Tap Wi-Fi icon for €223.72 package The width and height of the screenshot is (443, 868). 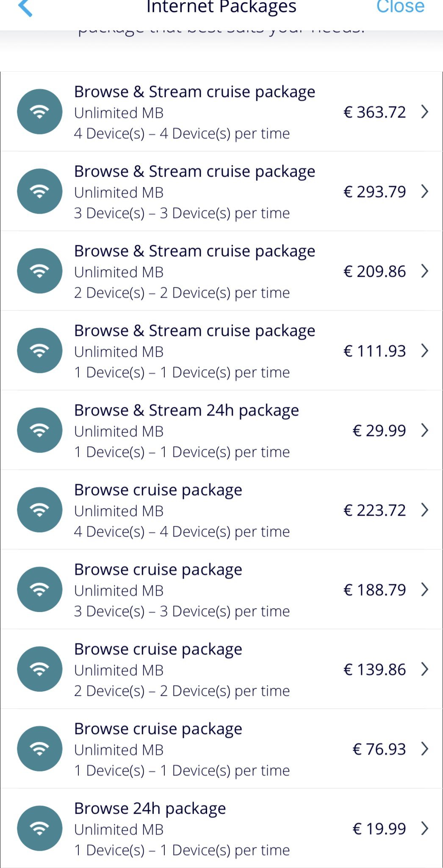40,510
